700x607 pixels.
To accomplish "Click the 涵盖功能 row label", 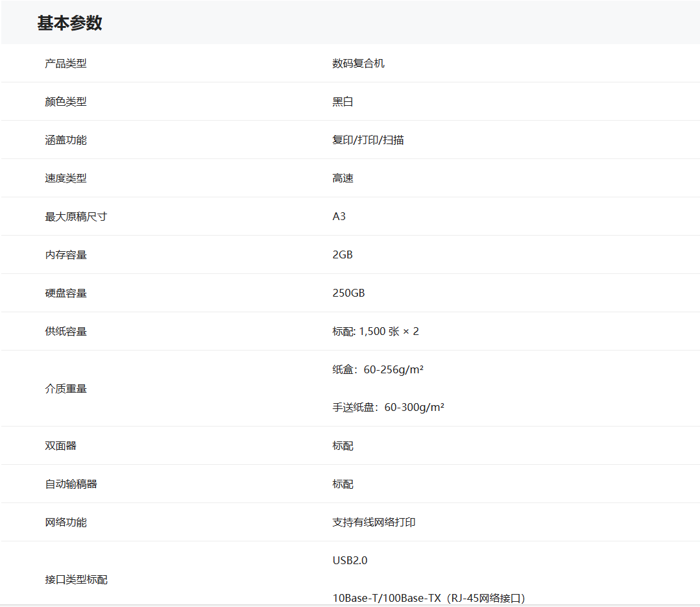I will [x=66, y=140].
